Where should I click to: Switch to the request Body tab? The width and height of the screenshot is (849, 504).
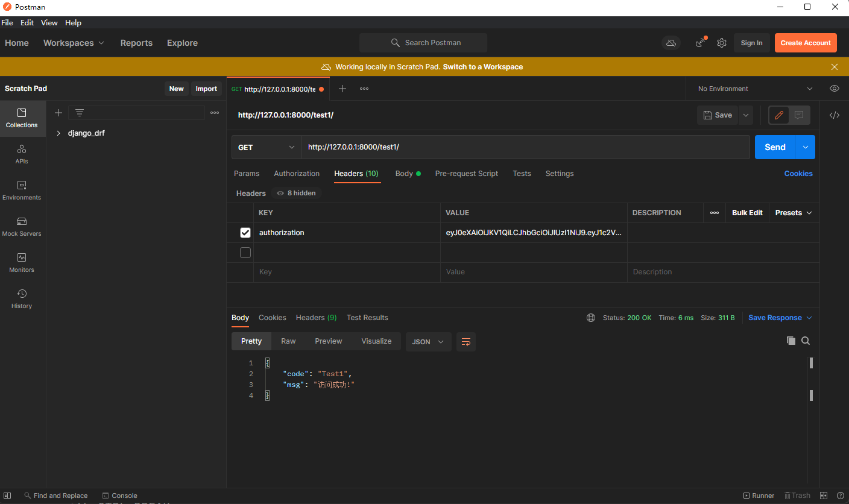coord(408,174)
